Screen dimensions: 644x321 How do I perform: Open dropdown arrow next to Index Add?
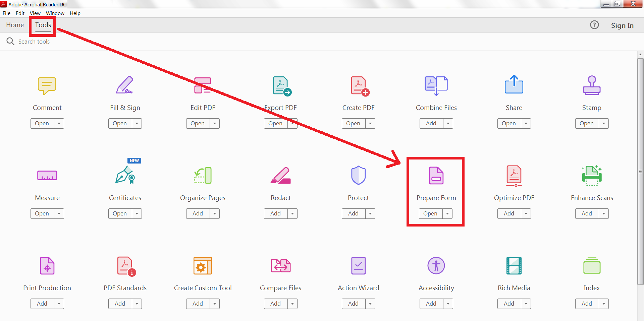604,304
